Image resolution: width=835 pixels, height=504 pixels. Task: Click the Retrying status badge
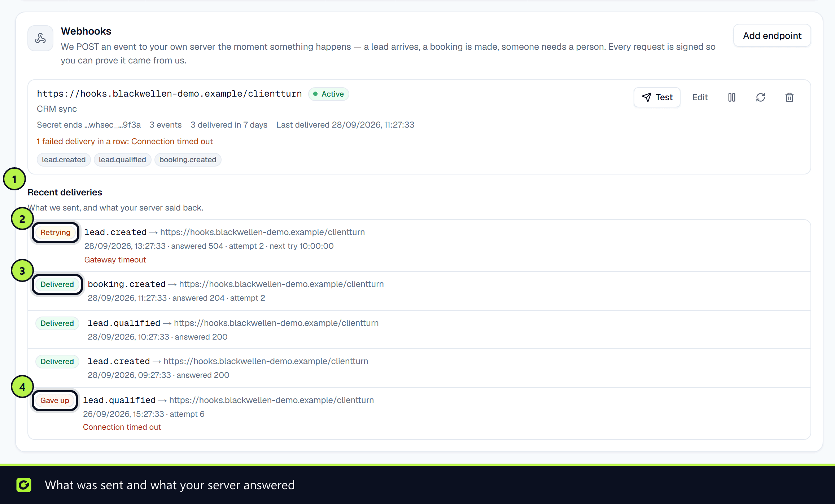tap(56, 233)
